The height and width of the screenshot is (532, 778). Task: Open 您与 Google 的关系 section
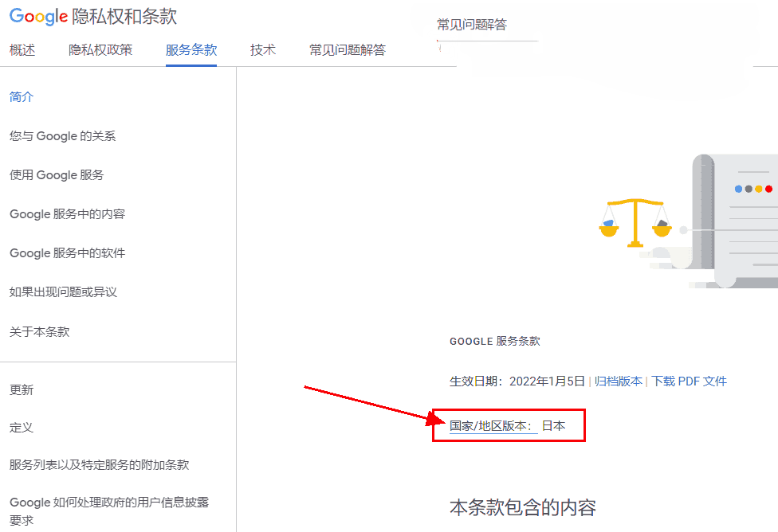click(x=63, y=136)
